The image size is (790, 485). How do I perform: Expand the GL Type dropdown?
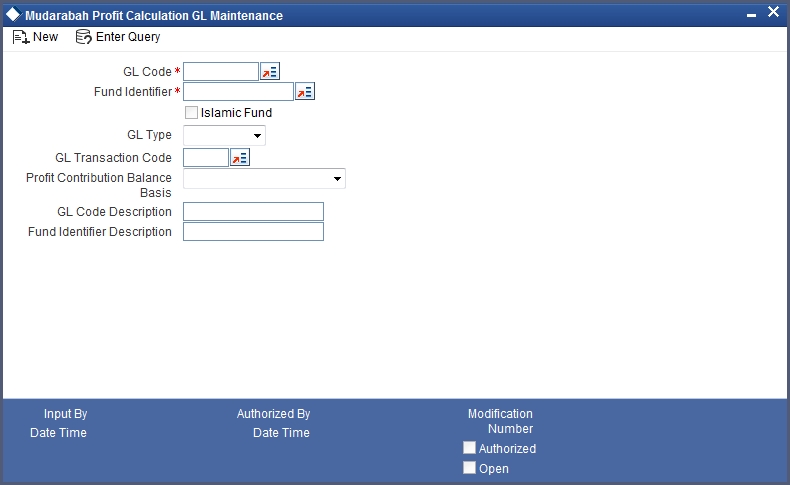224,135
